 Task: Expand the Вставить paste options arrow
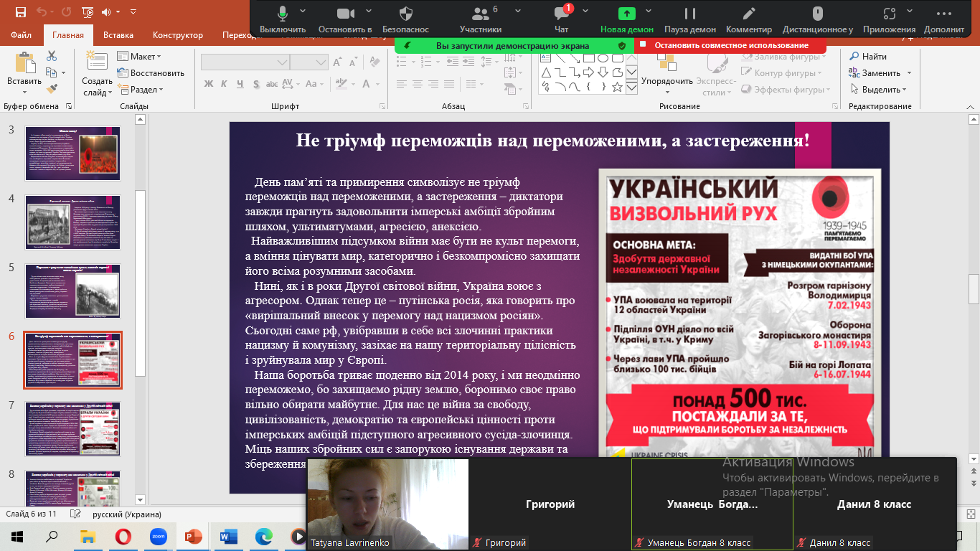24,91
